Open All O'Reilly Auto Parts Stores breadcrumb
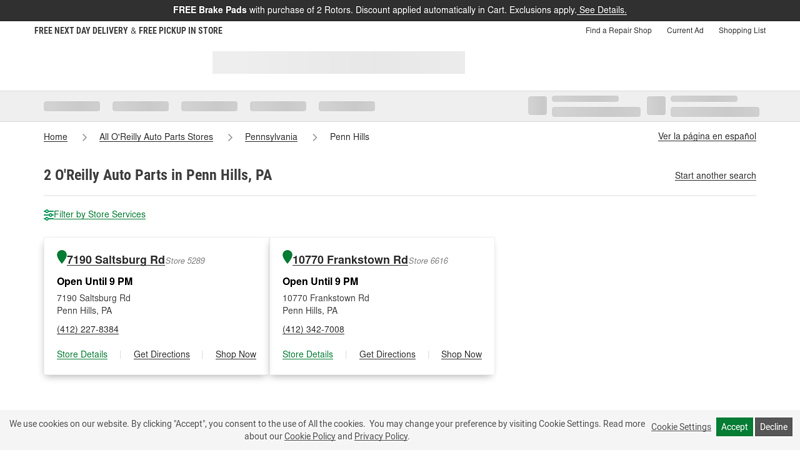 pyautogui.click(x=156, y=137)
